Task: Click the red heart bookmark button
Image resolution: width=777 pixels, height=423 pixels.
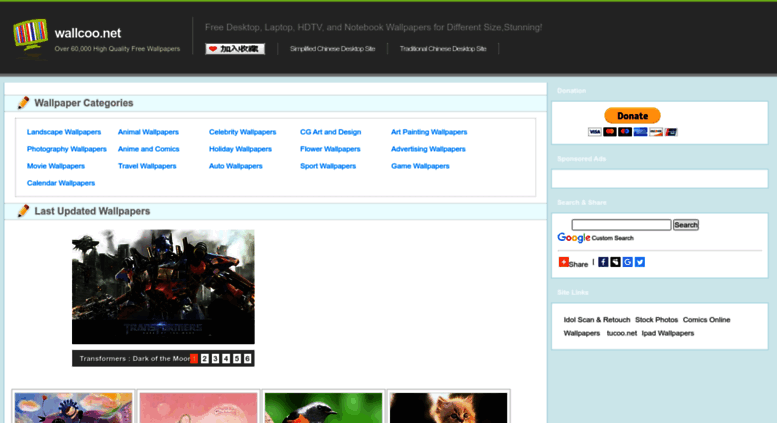Action: [235, 49]
